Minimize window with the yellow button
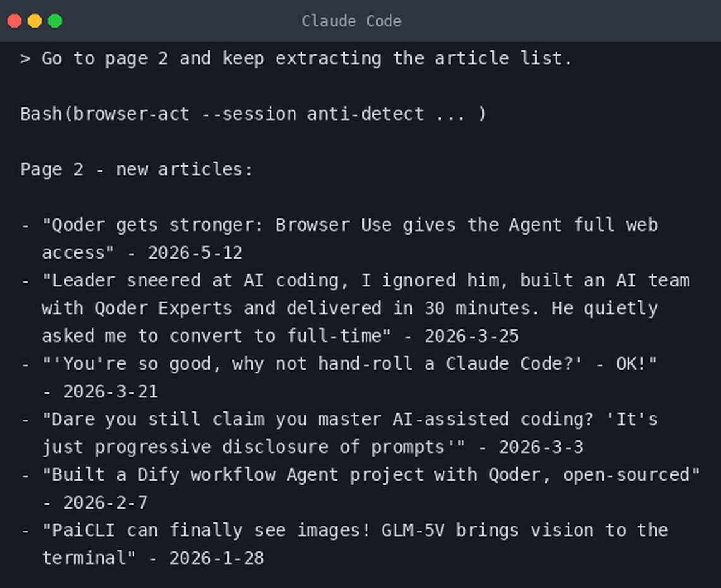 (x=35, y=21)
